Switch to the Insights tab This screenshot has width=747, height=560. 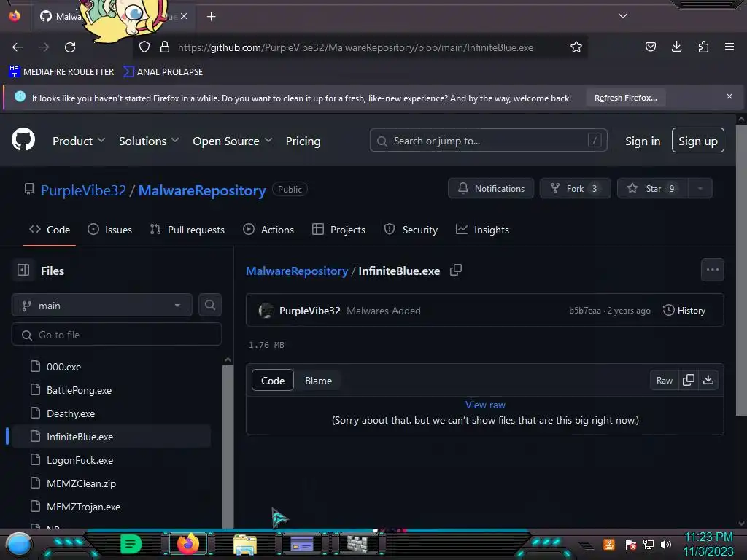coord(483,230)
